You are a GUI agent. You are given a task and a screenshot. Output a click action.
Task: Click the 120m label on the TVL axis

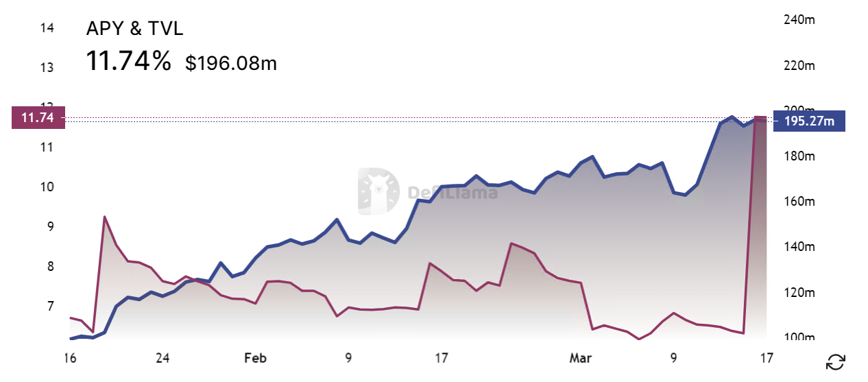[x=799, y=293]
